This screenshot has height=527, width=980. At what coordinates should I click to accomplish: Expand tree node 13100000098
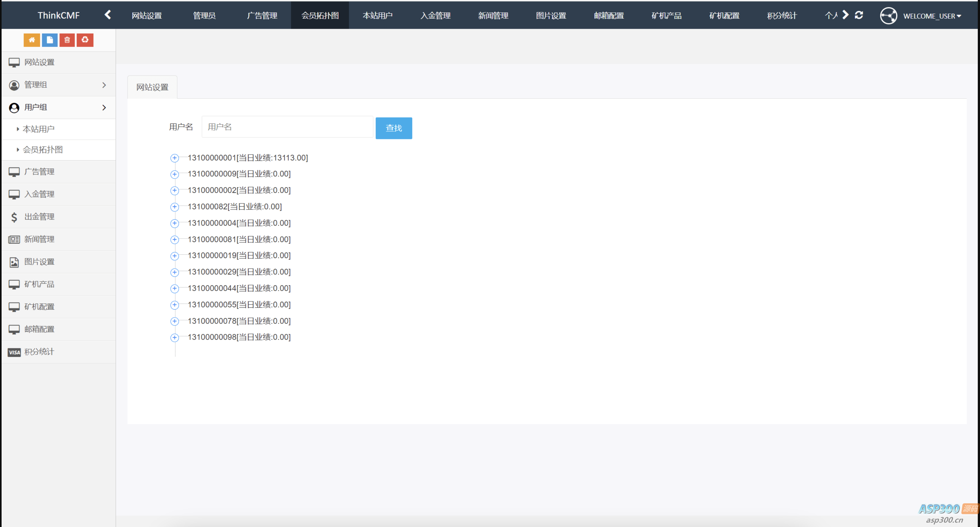pos(174,337)
